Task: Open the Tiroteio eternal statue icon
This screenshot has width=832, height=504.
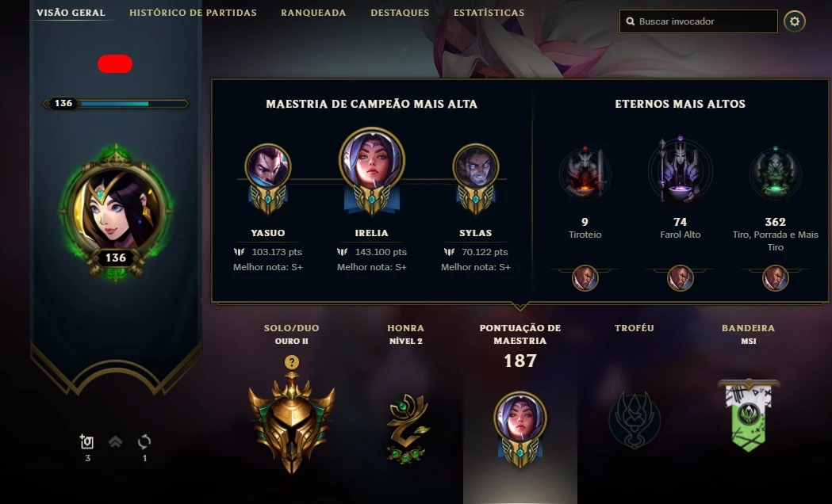Action: tap(585, 174)
